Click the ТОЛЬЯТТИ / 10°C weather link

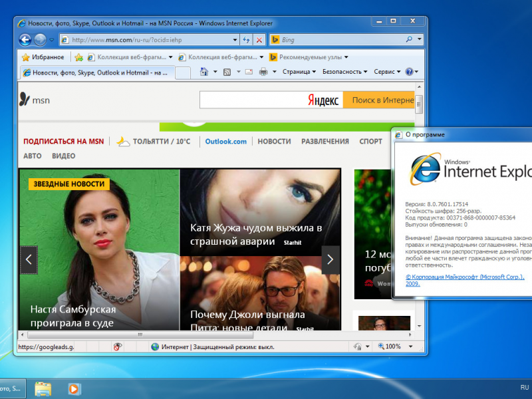pos(154,142)
